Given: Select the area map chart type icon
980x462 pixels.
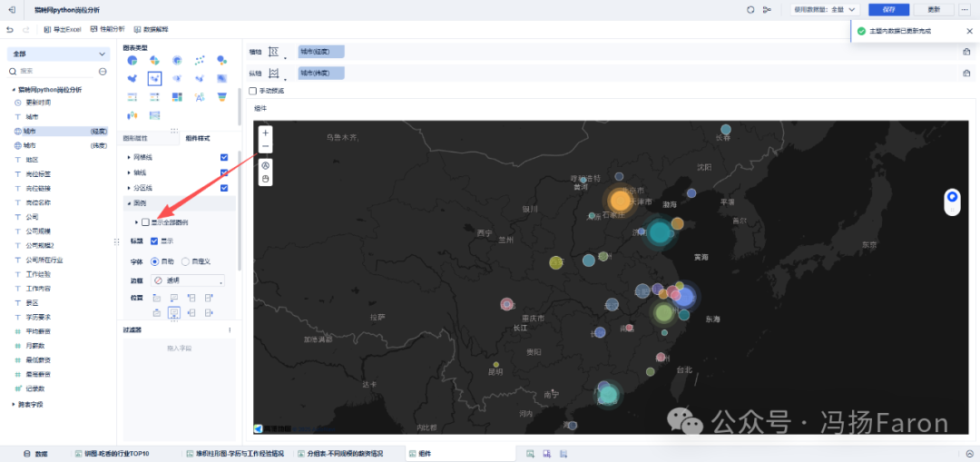Looking at the screenshot, I should click(132, 79).
